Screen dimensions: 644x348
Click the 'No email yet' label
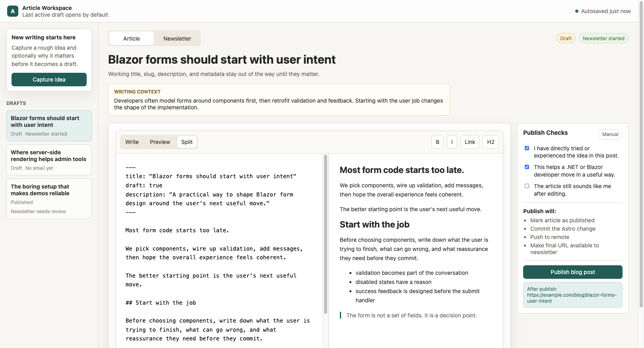pyautogui.click(x=39, y=168)
